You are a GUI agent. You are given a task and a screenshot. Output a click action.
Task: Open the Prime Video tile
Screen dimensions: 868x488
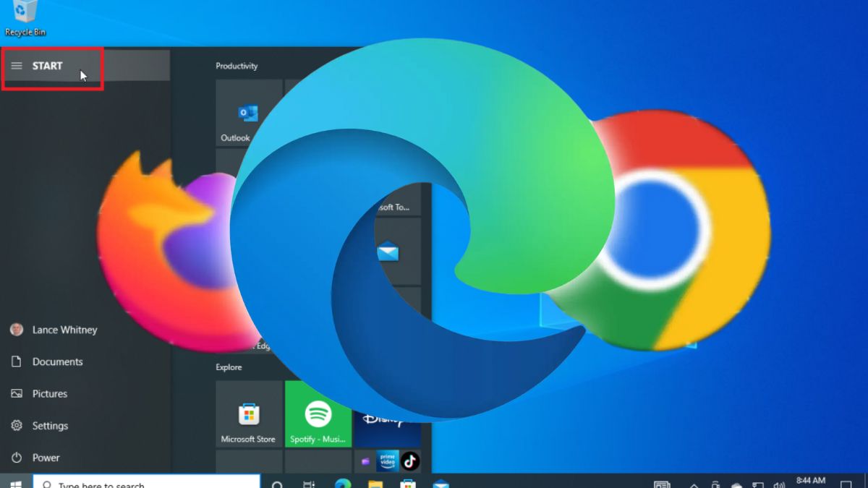click(x=386, y=461)
